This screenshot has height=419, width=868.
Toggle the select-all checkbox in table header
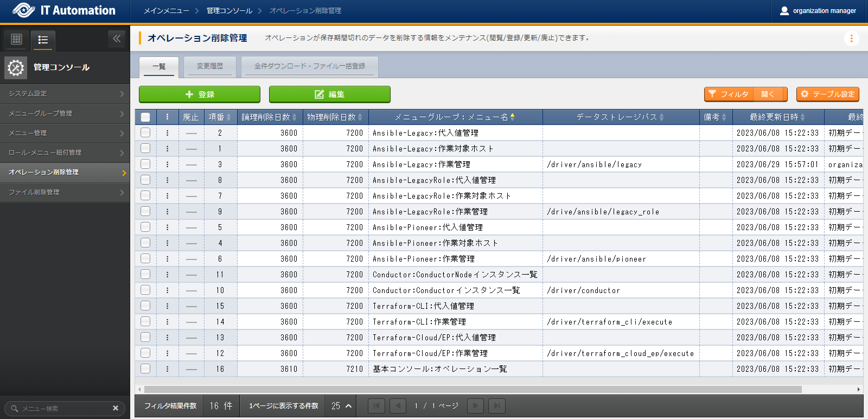coord(145,117)
